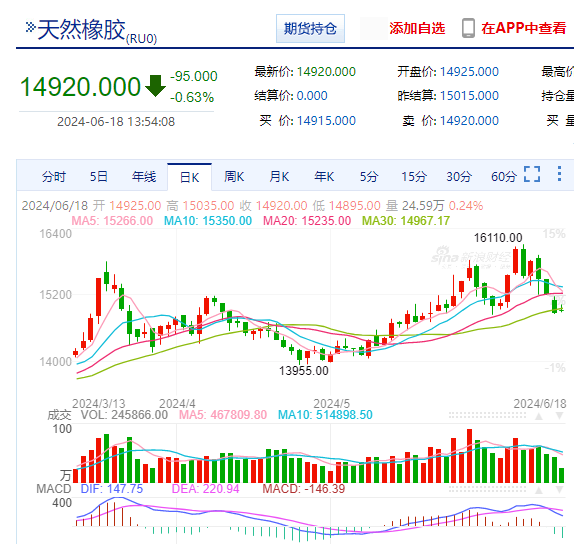Click VOL: 245866.00 in volume panel
574x544 pixels.
124,415
